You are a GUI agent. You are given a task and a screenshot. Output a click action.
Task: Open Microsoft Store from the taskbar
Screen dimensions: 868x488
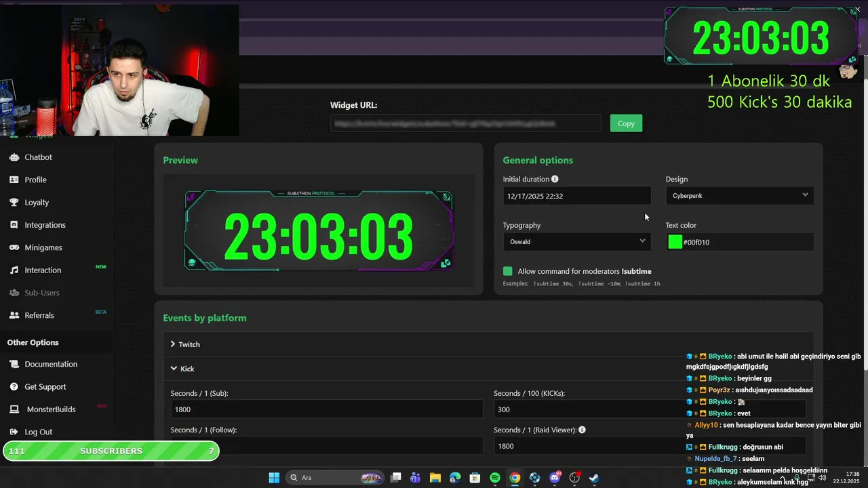[475, 478]
